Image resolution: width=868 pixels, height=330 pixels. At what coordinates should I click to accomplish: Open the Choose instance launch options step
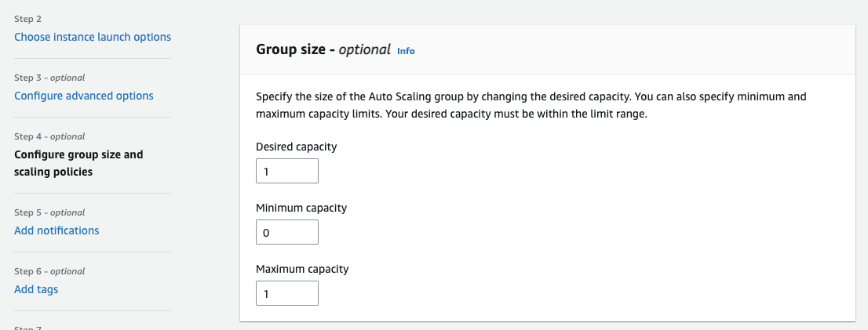coord(93,37)
